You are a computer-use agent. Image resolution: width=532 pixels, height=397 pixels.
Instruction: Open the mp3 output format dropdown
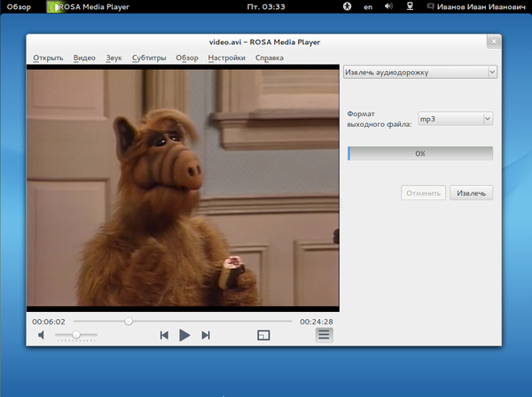coord(456,119)
